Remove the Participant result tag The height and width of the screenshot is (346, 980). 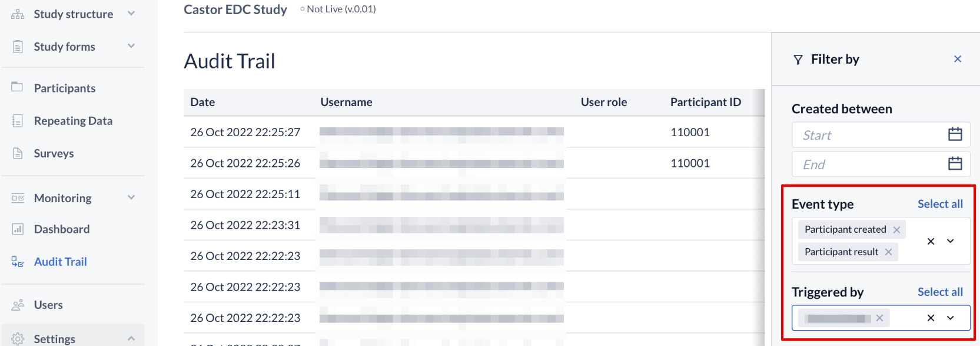click(x=888, y=252)
